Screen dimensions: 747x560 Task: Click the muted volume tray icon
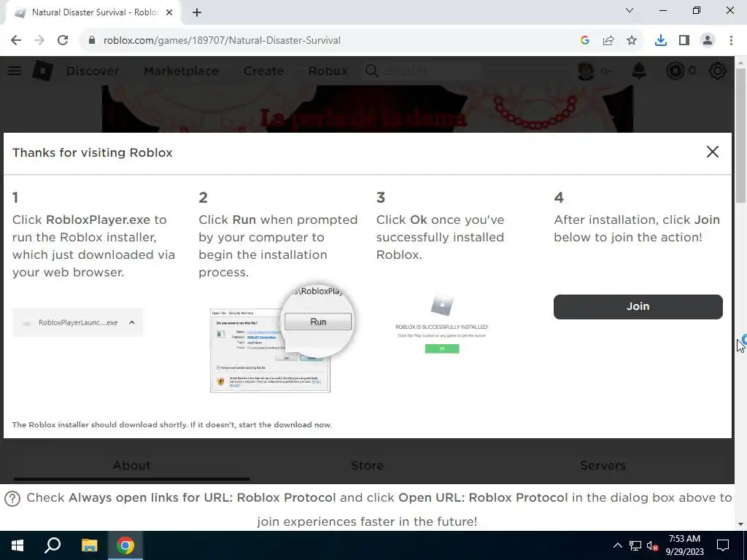click(x=652, y=545)
